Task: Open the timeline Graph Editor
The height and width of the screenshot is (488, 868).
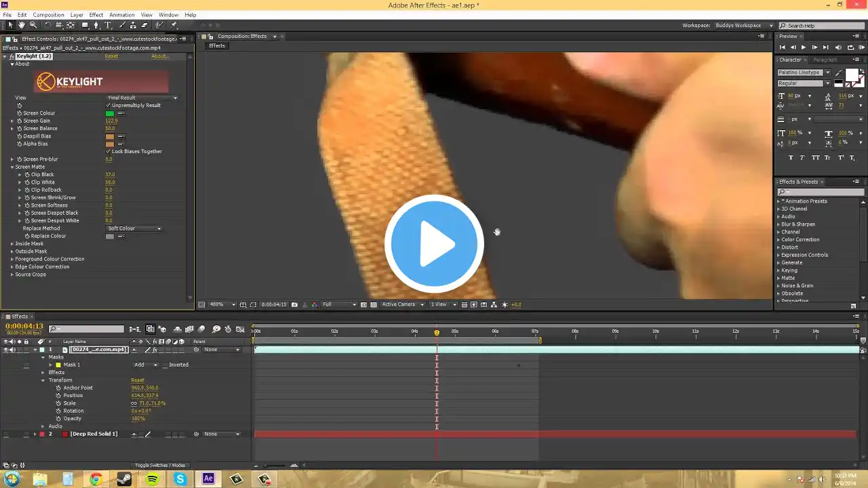Action: [x=240, y=329]
